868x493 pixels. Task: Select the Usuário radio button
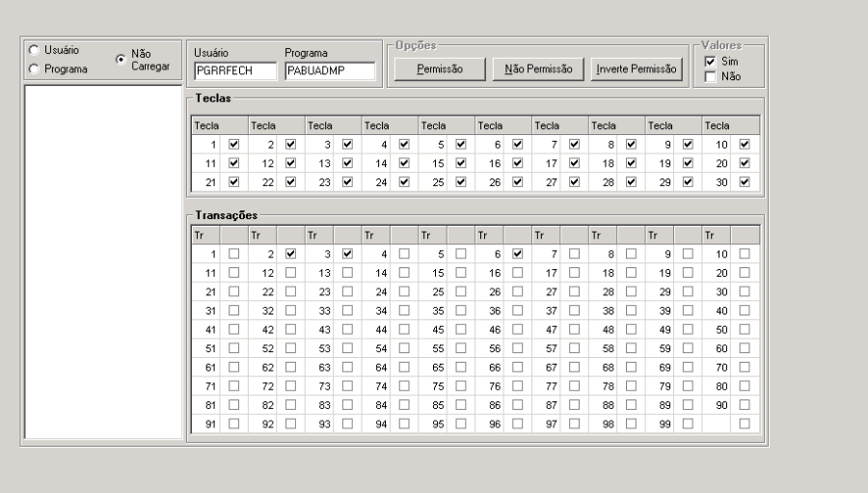(x=35, y=49)
